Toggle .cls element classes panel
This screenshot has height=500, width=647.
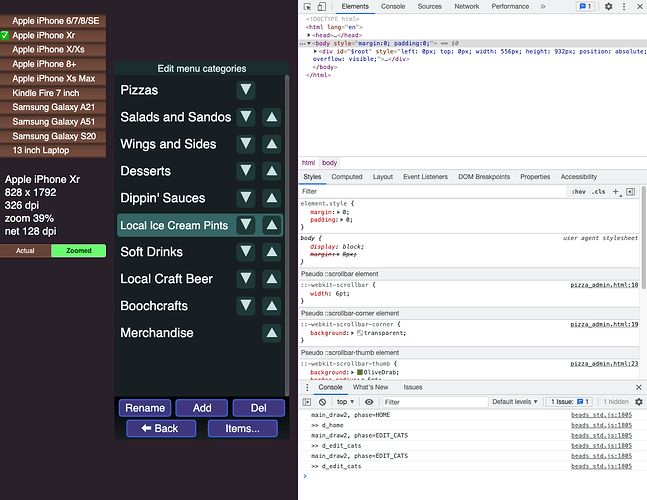coord(598,191)
